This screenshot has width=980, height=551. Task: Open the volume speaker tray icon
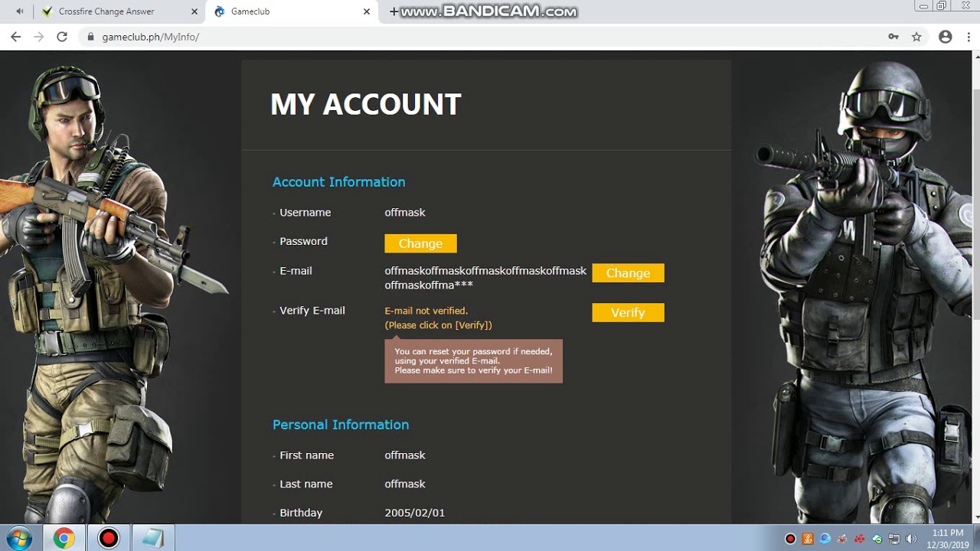pyautogui.click(x=911, y=539)
